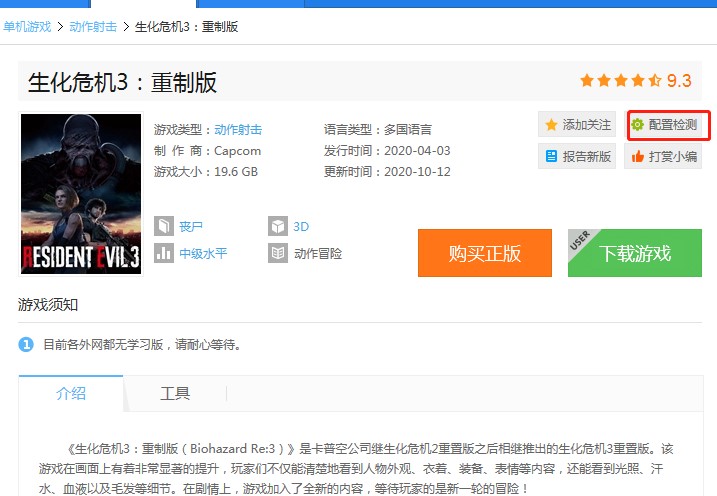Click the 多国语言 language value
The image size is (717, 496).
point(408,130)
